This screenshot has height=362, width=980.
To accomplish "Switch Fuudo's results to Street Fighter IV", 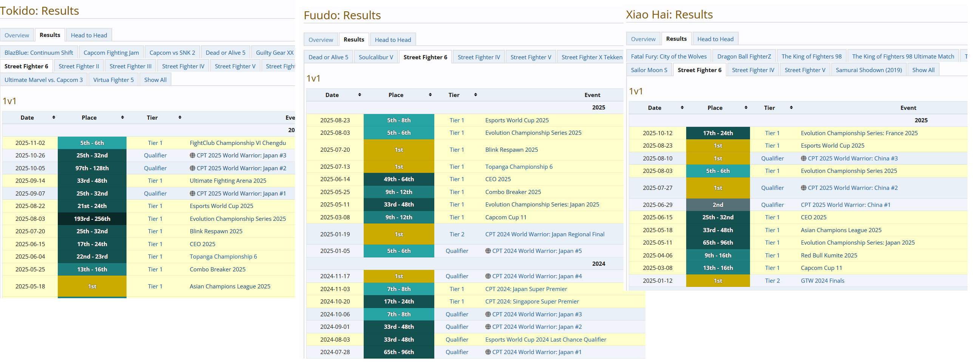I will coord(478,57).
